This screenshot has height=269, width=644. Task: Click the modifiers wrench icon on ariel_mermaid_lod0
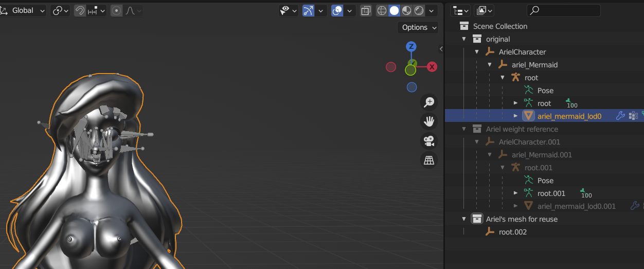coord(620,116)
